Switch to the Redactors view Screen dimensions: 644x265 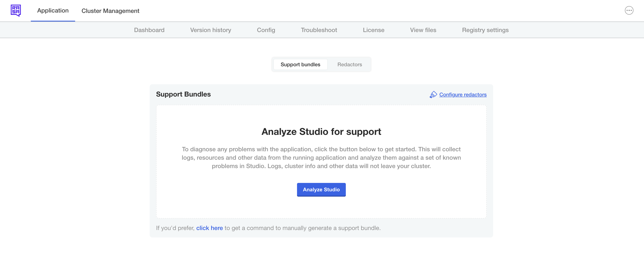click(x=350, y=64)
